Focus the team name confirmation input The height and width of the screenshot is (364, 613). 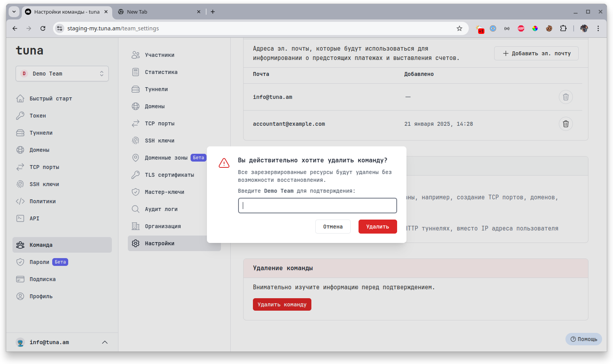(x=317, y=206)
